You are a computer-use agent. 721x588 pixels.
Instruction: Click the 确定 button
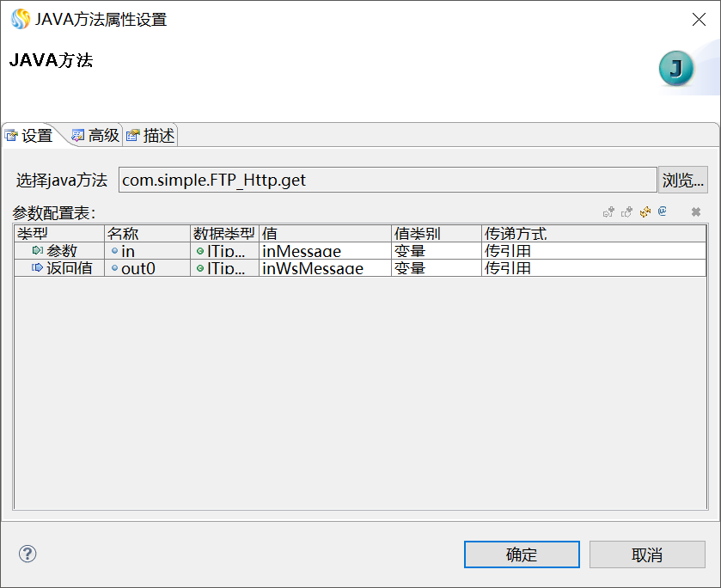coord(522,554)
